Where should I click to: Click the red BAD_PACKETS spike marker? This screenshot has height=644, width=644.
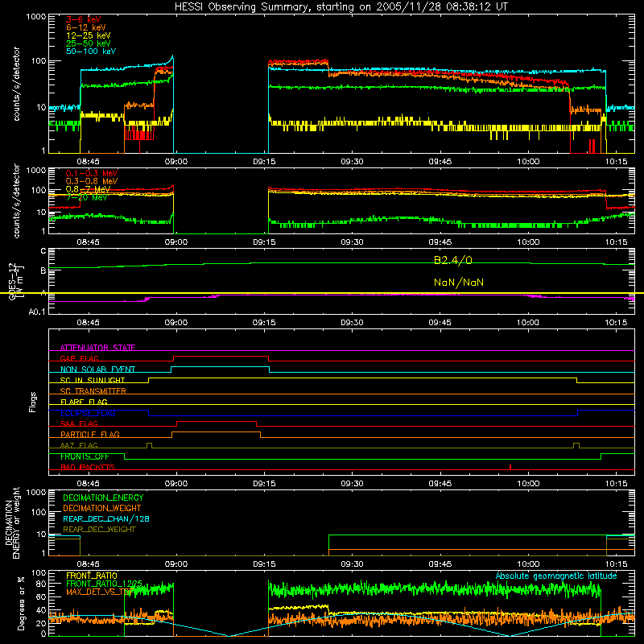[x=510, y=467]
